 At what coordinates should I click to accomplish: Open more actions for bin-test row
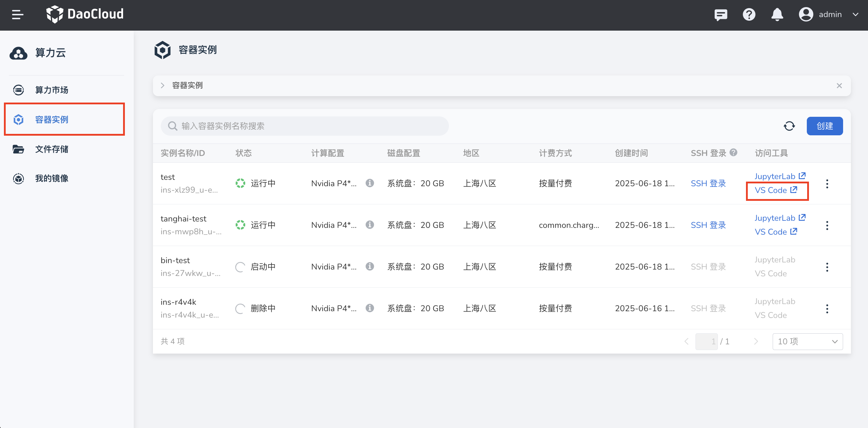coord(827,267)
